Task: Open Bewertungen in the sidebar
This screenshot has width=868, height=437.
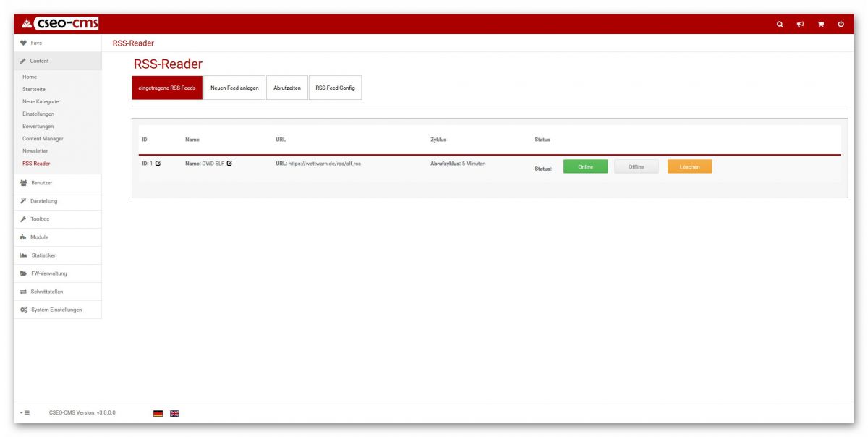Action: pos(38,126)
